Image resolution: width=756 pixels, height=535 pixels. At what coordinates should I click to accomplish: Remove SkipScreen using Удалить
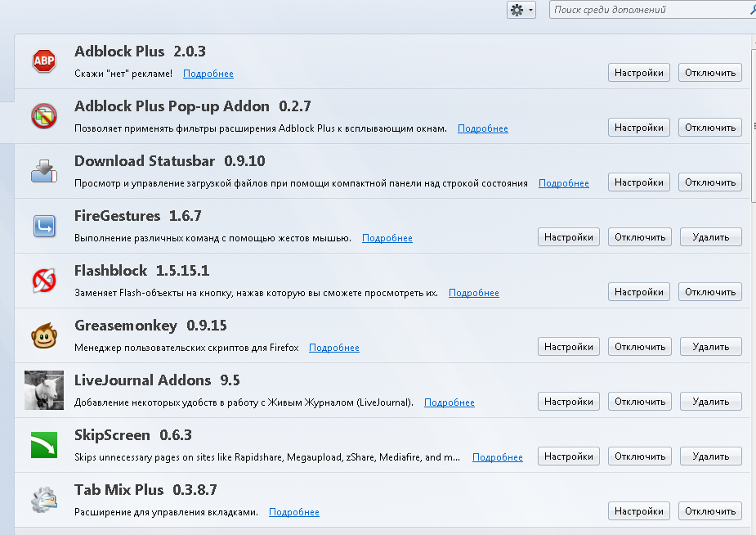click(711, 456)
